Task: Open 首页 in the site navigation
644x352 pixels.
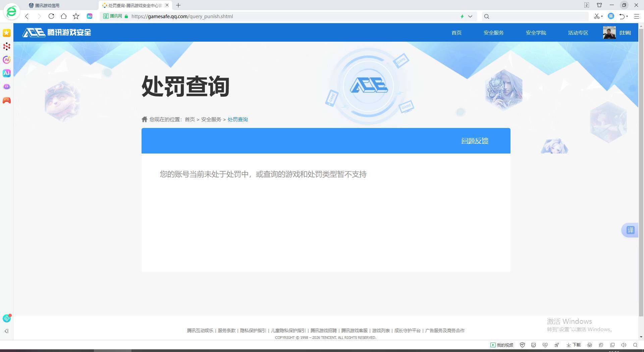Action: click(x=457, y=33)
